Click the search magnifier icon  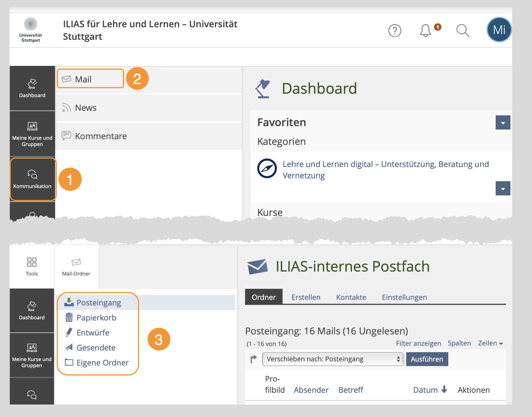[463, 30]
